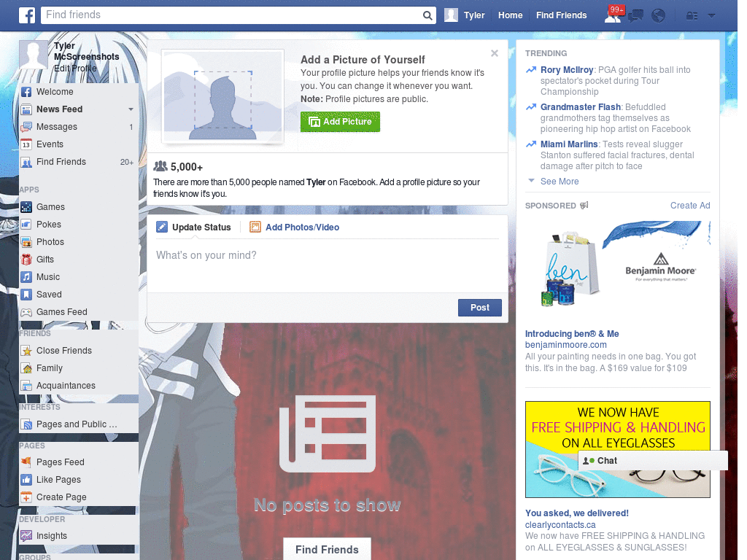This screenshot has width=747, height=560.
Task: Open the account menu dropdown arrow
Action: [711, 16]
